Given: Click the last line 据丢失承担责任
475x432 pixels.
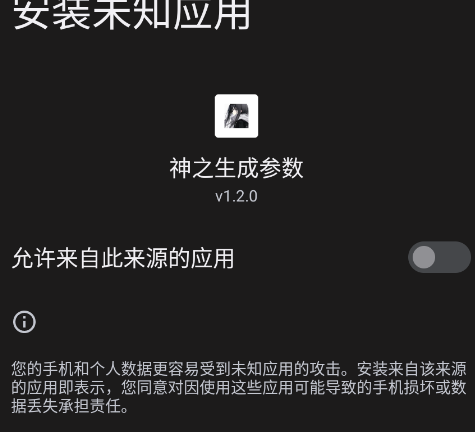Looking at the screenshot, I should tap(70, 406).
